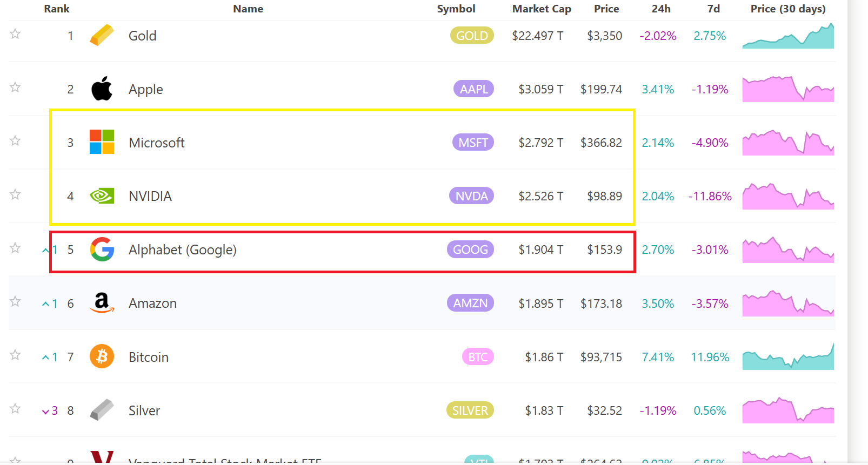Click the Microsoft logo icon

click(x=102, y=142)
